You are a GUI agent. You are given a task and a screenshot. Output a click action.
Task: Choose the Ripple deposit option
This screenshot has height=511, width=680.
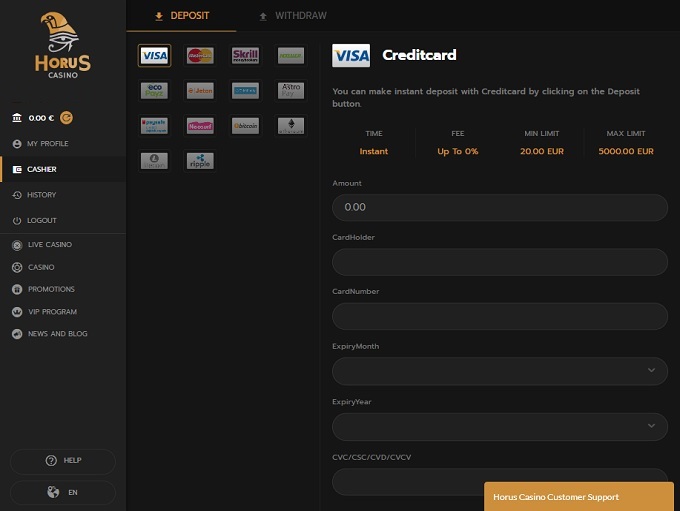[199, 161]
